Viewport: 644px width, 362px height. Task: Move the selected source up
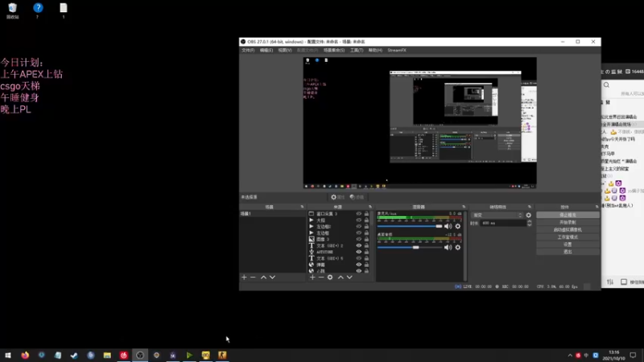click(x=341, y=278)
